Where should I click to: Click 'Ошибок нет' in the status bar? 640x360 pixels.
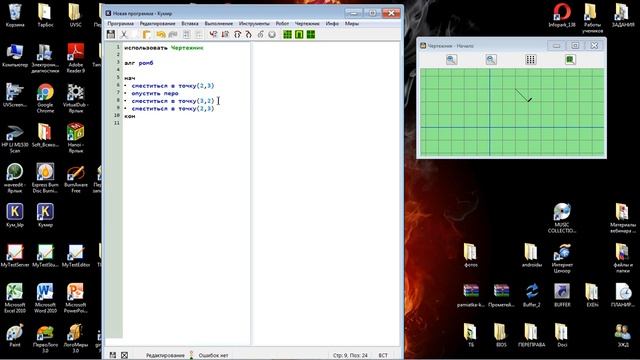[213, 356]
